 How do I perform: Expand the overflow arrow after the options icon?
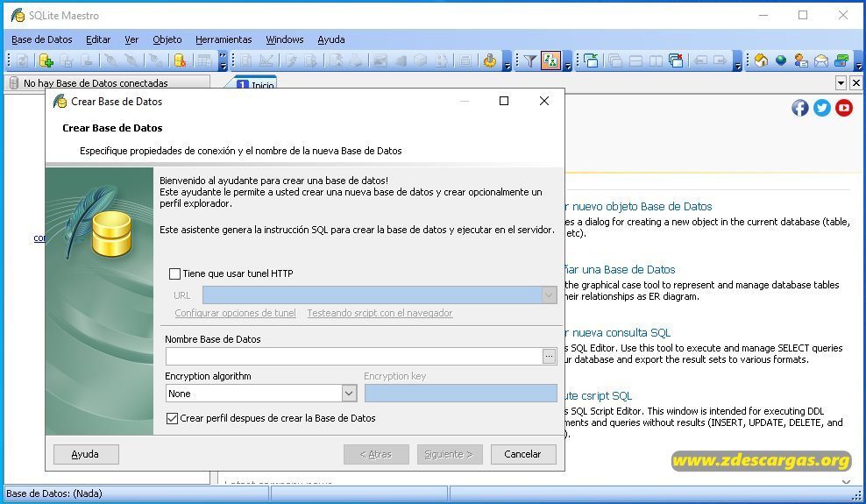click(507, 62)
